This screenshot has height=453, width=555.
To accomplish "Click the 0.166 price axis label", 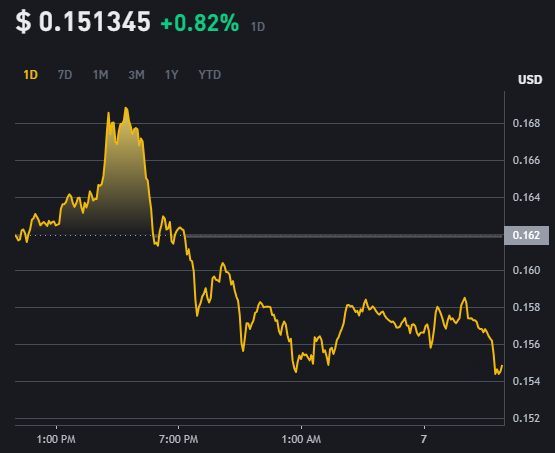I will [526, 160].
